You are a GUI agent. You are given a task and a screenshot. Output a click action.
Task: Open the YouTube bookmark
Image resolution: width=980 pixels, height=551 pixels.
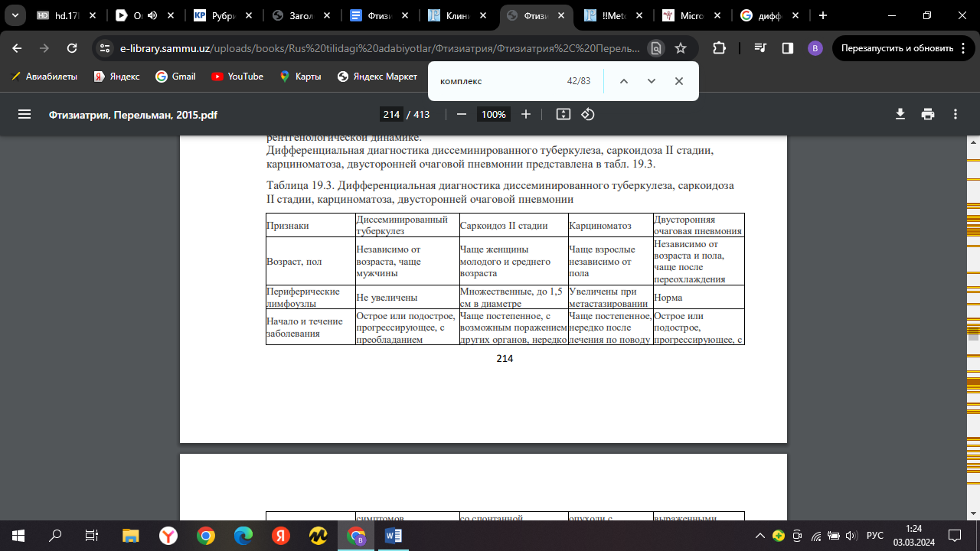[x=237, y=77]
